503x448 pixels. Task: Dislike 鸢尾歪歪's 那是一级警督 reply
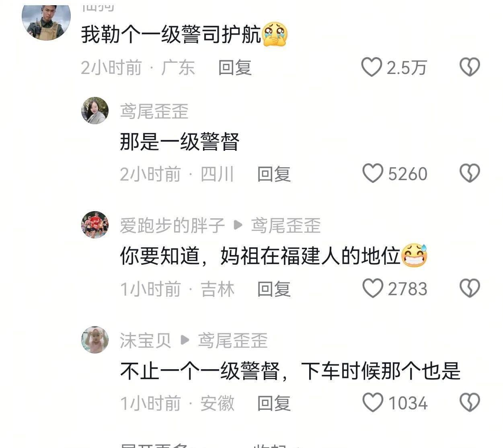[470, 173]
